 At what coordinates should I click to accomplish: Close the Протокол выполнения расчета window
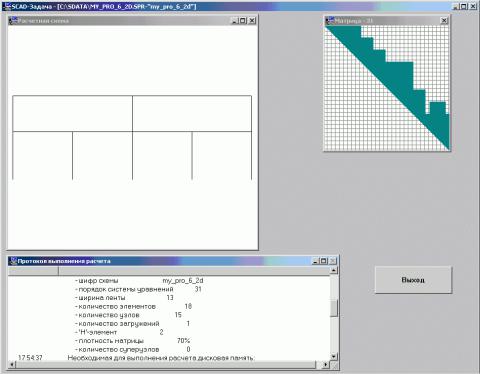(x=333, y=261)
